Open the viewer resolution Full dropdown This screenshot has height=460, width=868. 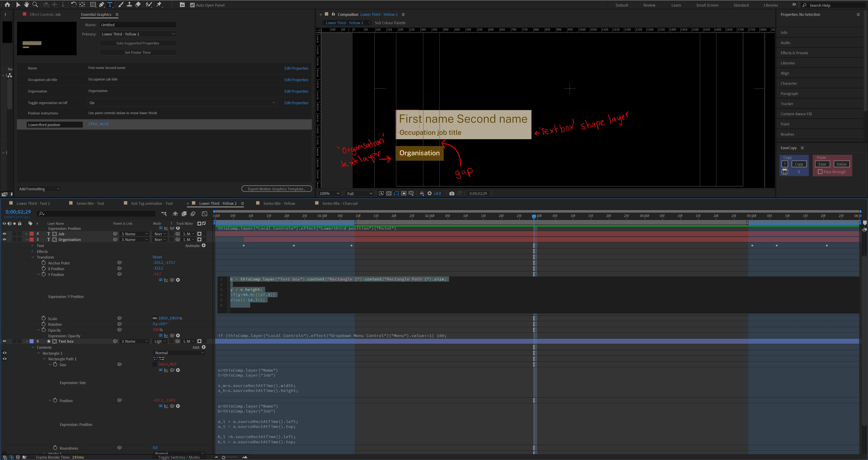coord(360,193)
